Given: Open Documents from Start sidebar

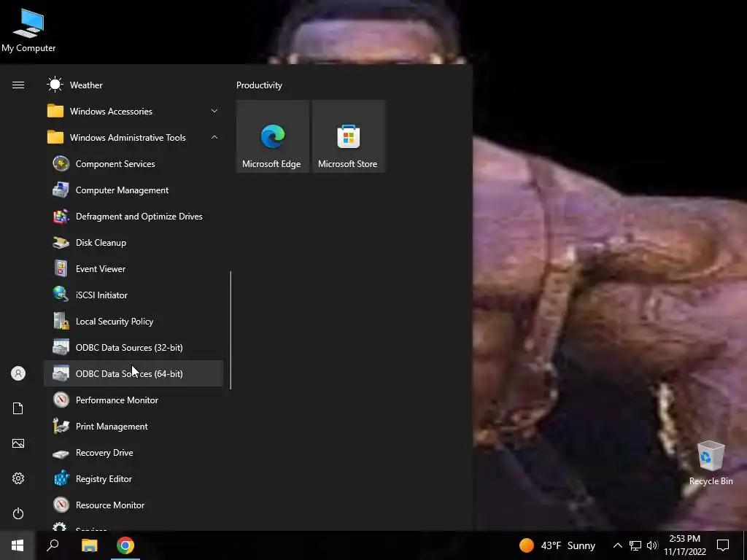Looking at the screenshot, I should point(18,408).
